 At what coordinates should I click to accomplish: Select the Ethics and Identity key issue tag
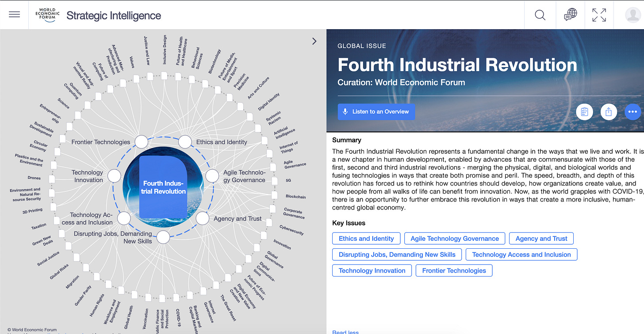click(x=366, y=239)
